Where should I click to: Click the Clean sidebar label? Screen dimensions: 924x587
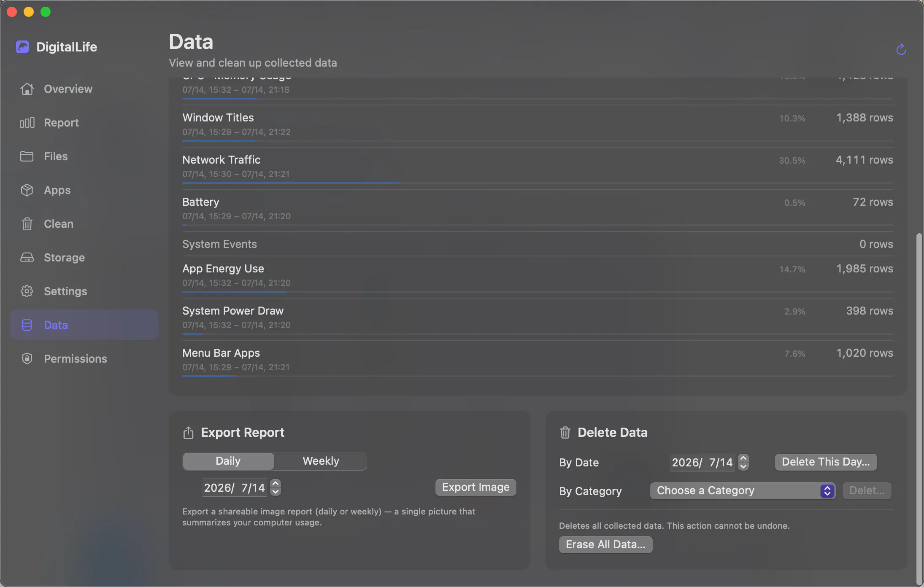pyautogui.click(x=59, y=224)
